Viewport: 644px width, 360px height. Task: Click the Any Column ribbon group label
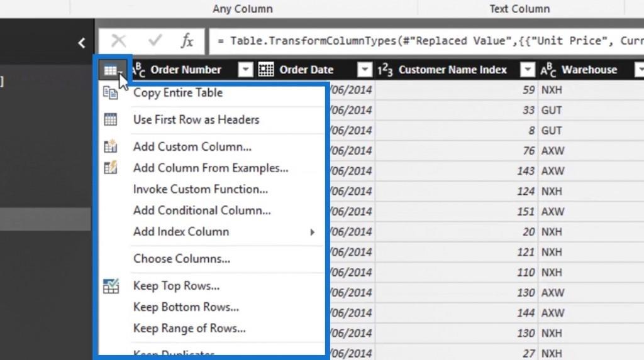click(x=242, y=9)
